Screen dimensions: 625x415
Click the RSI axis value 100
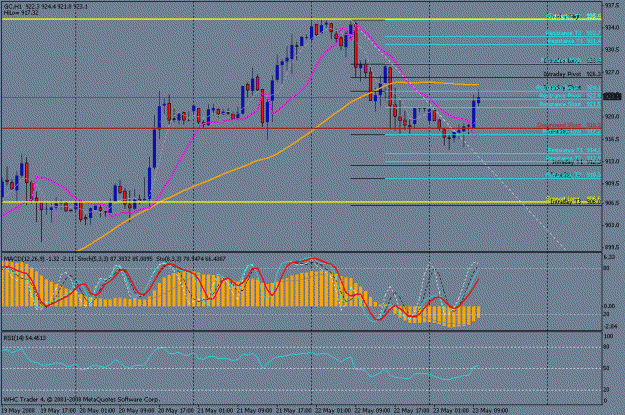(x=608, y=337)
